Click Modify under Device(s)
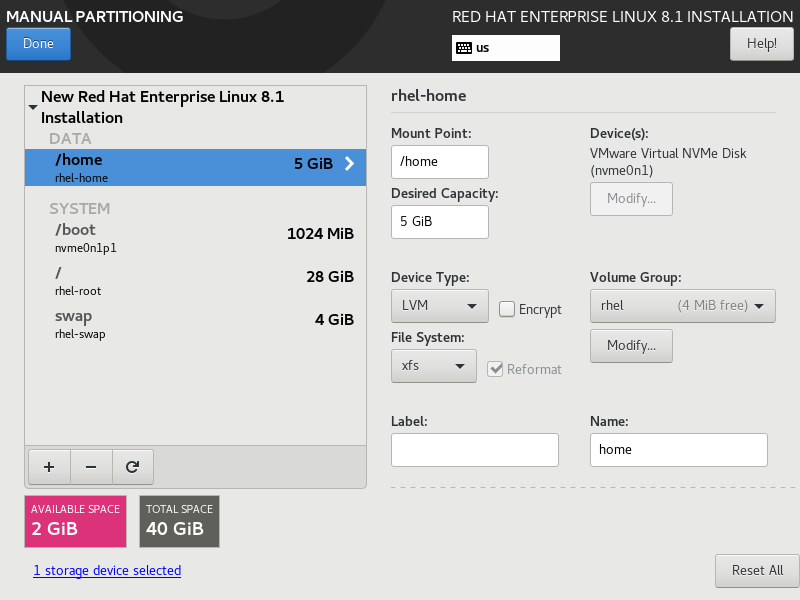The height and width of the screenshot is (600, 800). coord(631,198)
